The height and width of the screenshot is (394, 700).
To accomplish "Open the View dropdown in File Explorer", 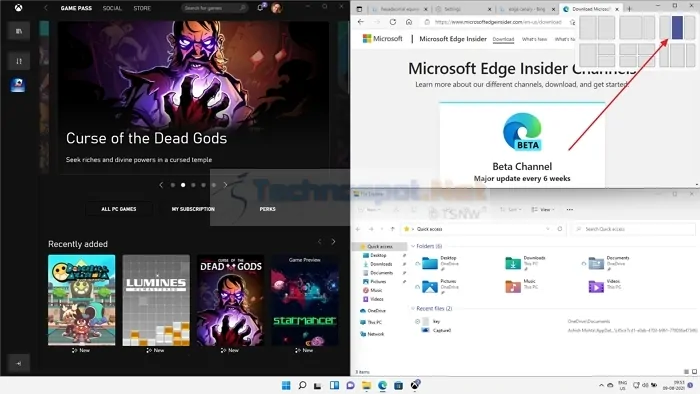I will click(x=543, y=209).
